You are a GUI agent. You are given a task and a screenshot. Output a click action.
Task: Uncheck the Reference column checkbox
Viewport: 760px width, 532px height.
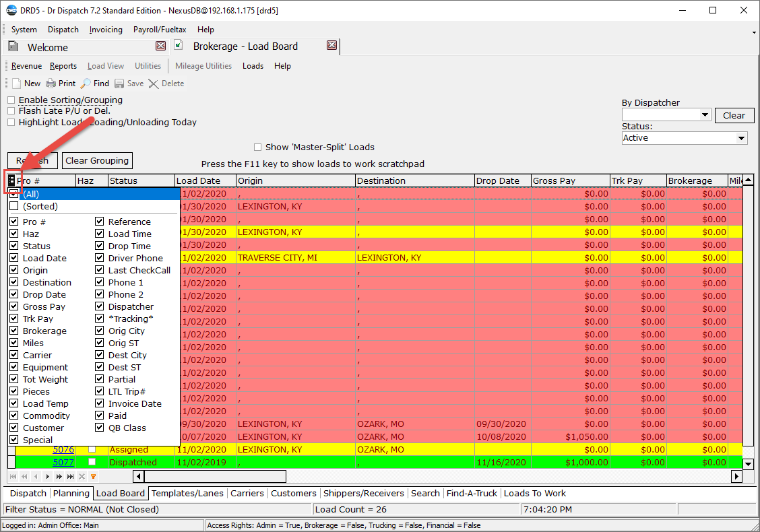pos(99,222)
